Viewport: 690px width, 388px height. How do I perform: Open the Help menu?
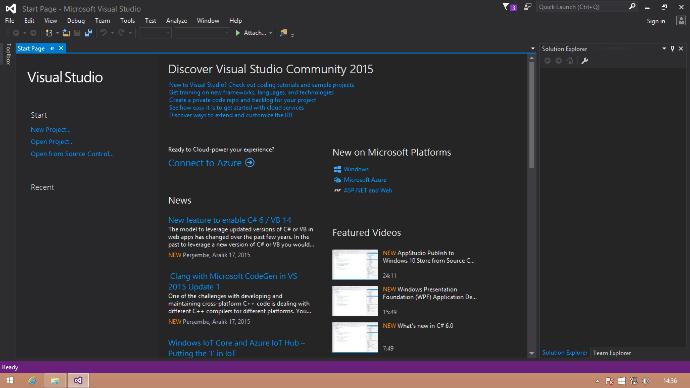(235, 21)
